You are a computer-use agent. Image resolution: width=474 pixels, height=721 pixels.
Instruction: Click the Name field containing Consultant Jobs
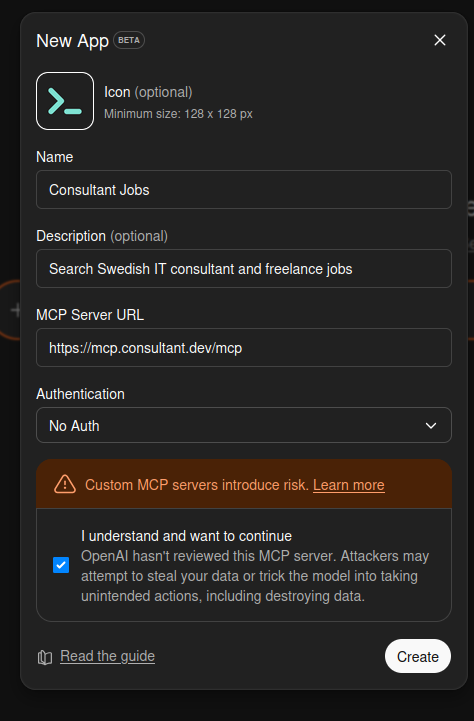point(244,189)
